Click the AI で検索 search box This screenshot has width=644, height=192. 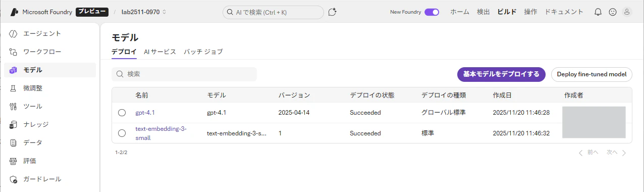pyautogui.click(x=273, y=12)
